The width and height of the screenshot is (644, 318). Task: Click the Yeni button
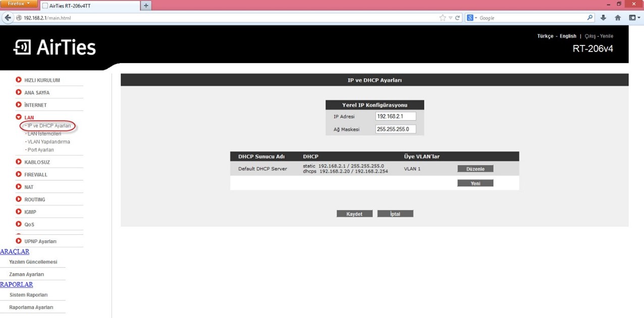pyautogui.click(x=475, y=183)
